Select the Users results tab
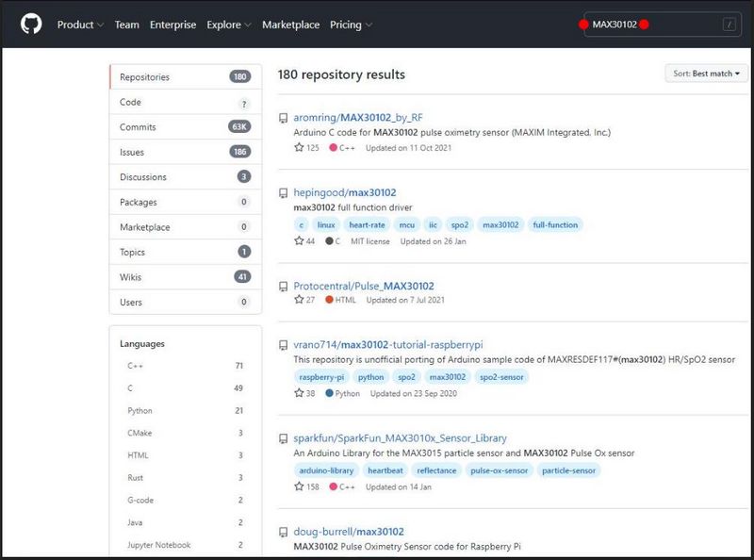The width and height of the screenshot is (754, 560). click(186, 302)
